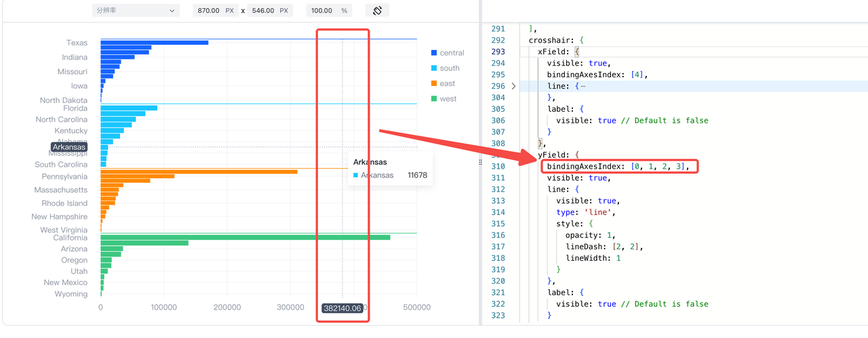Toggle the south series in legend
Viewport: 868px width, 338px height.
449,68
